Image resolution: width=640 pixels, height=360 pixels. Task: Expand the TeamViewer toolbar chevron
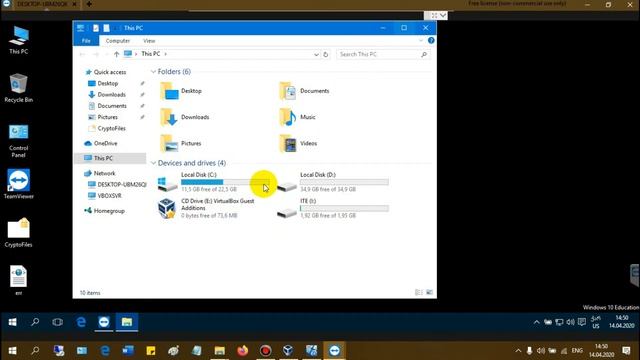pyautogui.click(x=443, y=16)
